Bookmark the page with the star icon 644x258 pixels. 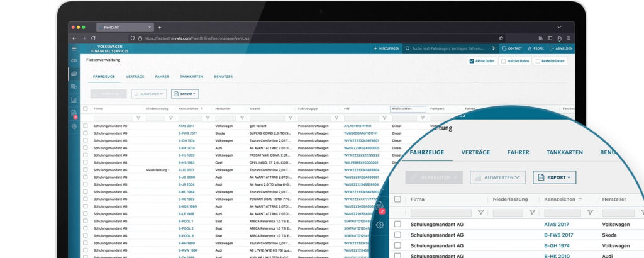(501, 38)
